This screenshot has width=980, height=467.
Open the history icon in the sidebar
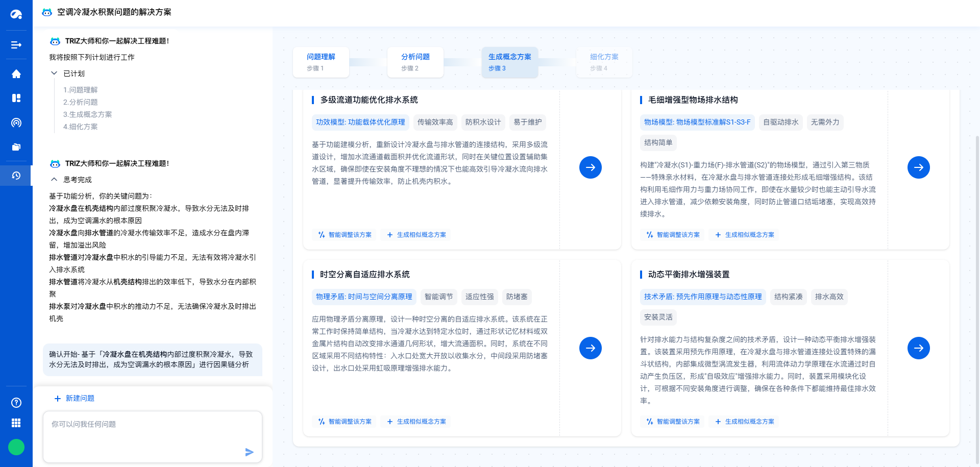pos(16,176)
